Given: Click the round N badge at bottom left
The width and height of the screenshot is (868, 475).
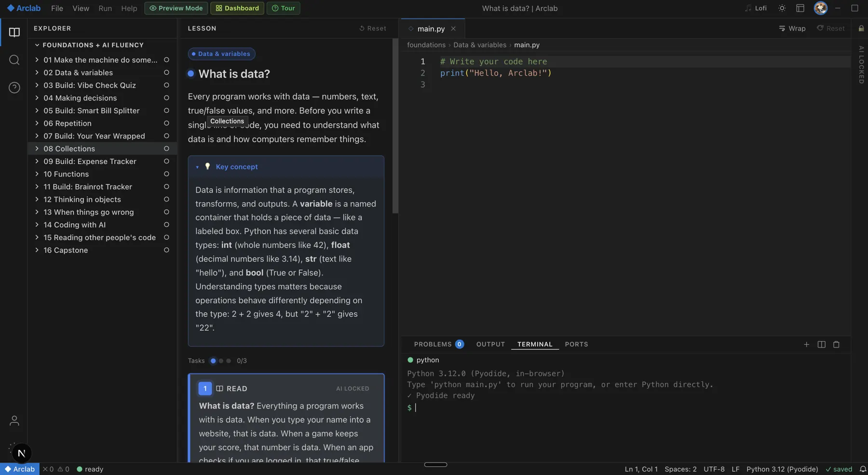Looking at the screenshot, I should tap(21, 453).
